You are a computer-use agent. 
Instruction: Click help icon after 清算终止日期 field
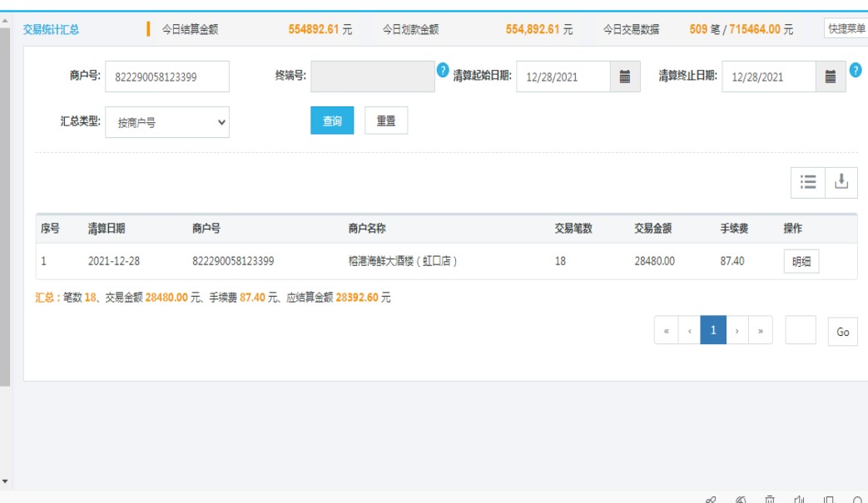point(855,70)
